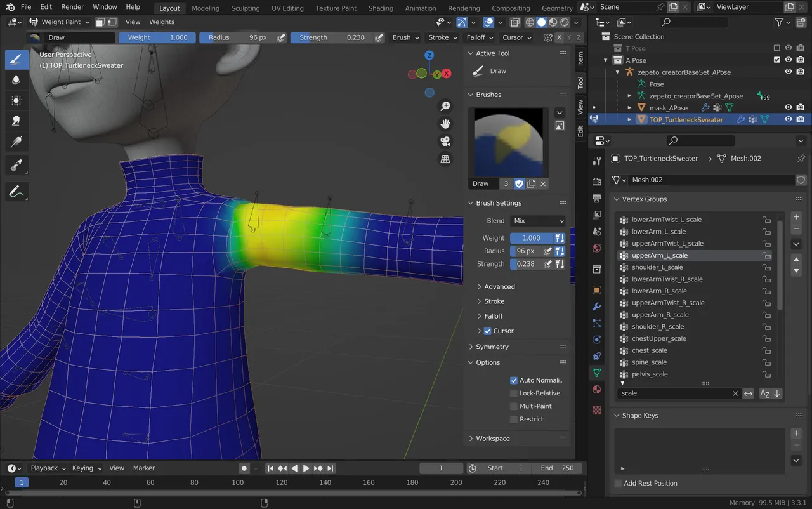The width and height of the screenshot is (812, 509).
Task: Open the Blend mode Mix dropdown
Action: pyautogui.click(x=537, y=220)
